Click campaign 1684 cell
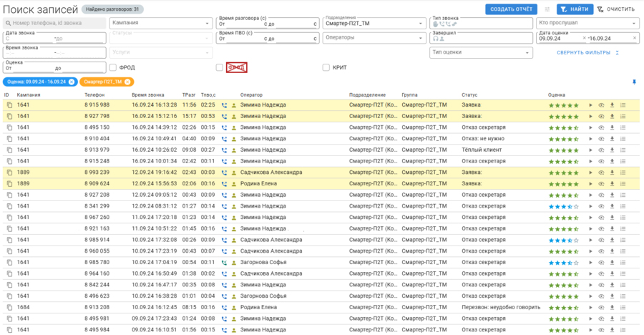 coord(23,307)
